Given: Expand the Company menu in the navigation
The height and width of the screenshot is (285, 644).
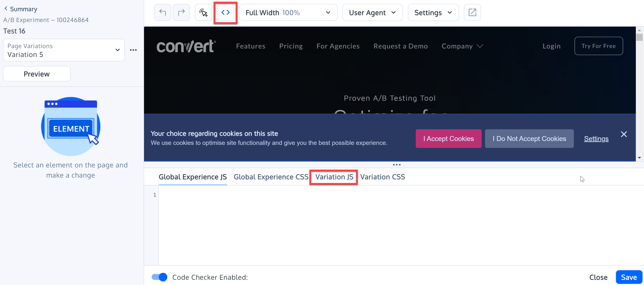Looking at the screenshot, I should [462, 46].
